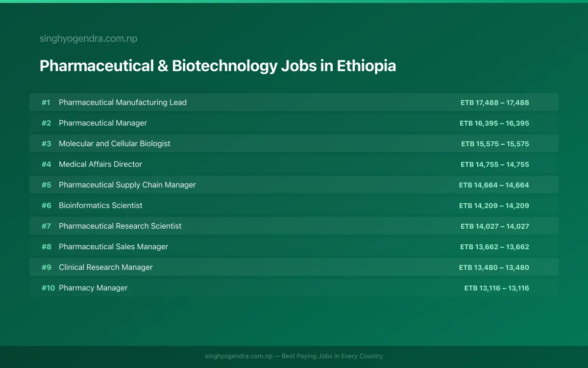Click salary ETB 14,664 – 14,664
Image resolution: width=588 pixels, height=368 pixels.
click(x=494, y=185)
